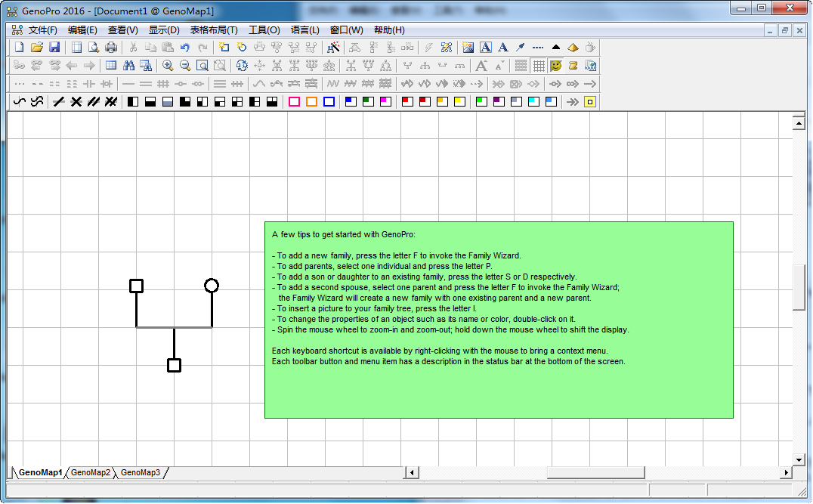
Task: Save the document using the floppy disk icon
Action: coord(54,47)
